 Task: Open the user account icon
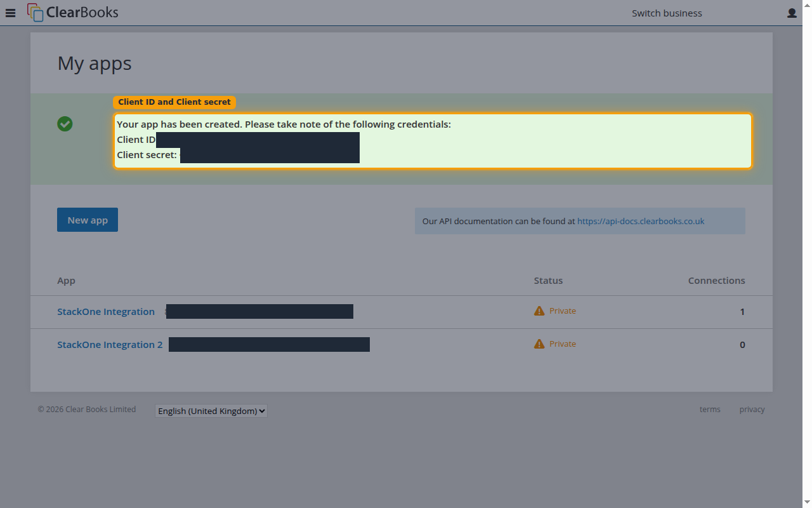pos(792,13)
